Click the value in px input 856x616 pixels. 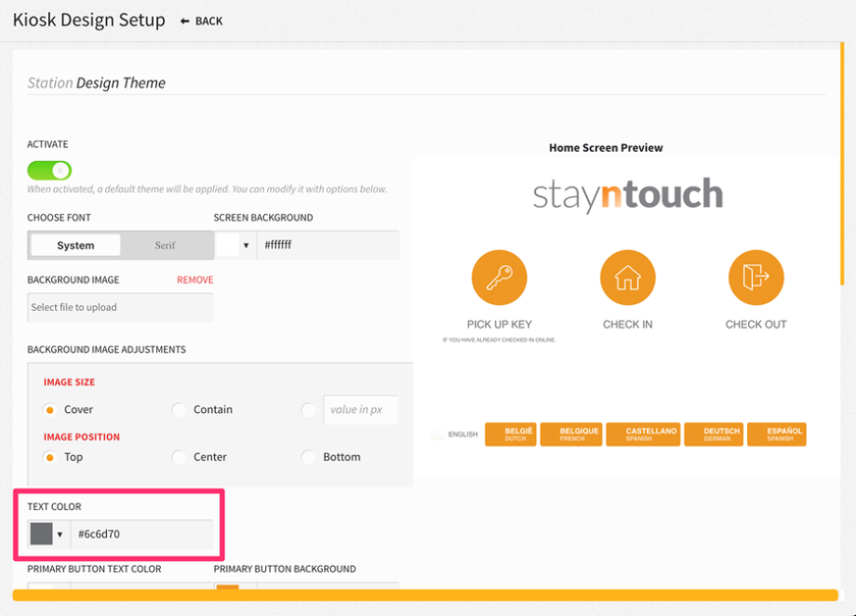(361, 409)
